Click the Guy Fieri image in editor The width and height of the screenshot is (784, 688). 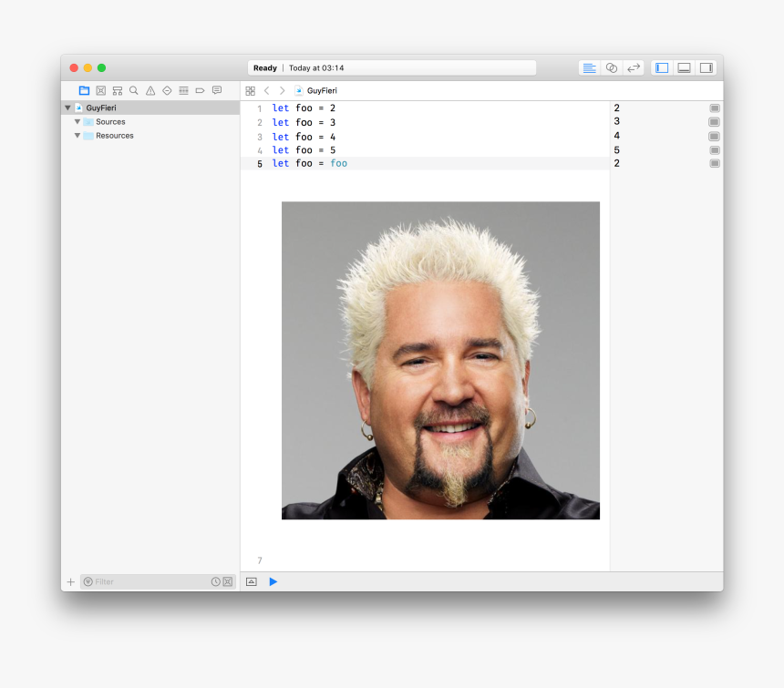click(440, 361)
